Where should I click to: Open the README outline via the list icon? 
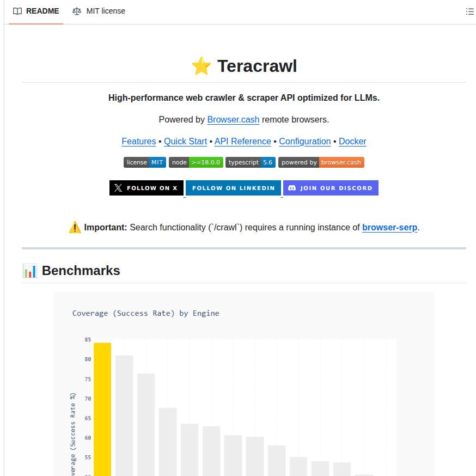tap(469, 11)
